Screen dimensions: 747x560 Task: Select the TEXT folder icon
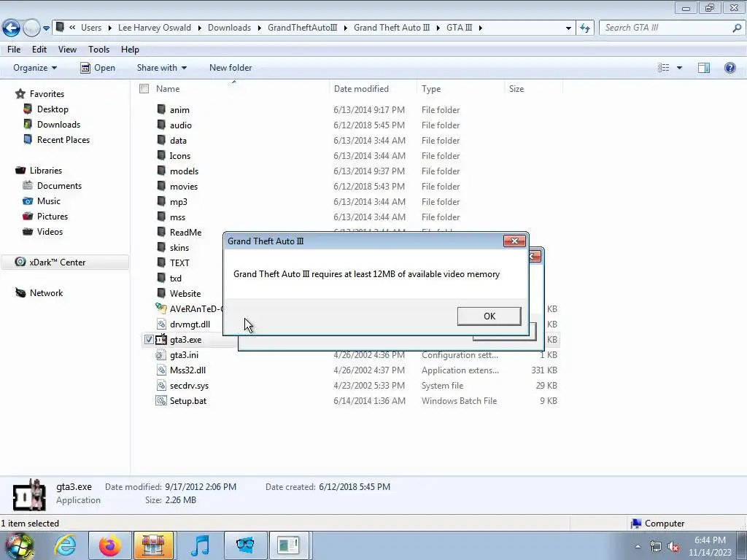[161, 262]
